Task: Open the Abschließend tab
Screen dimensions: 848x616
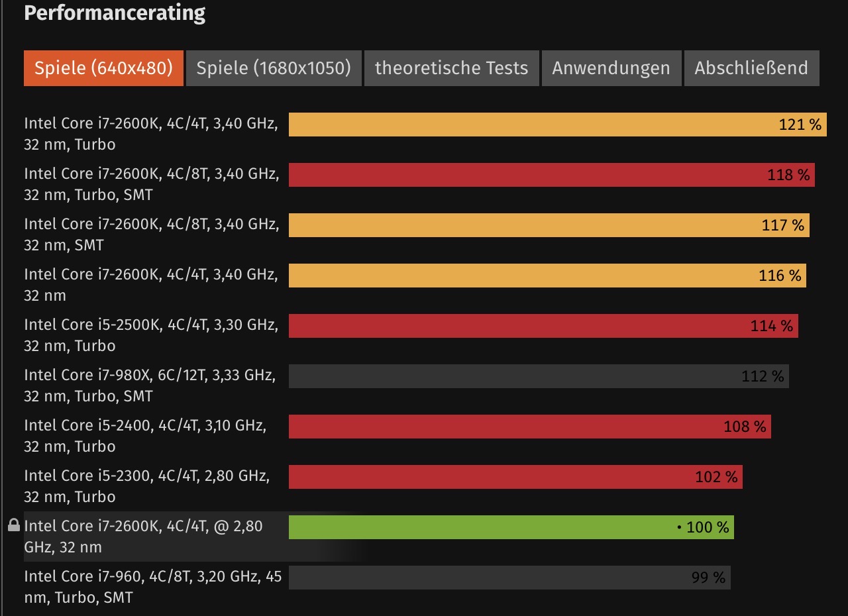Action: (x=751, y=68)
